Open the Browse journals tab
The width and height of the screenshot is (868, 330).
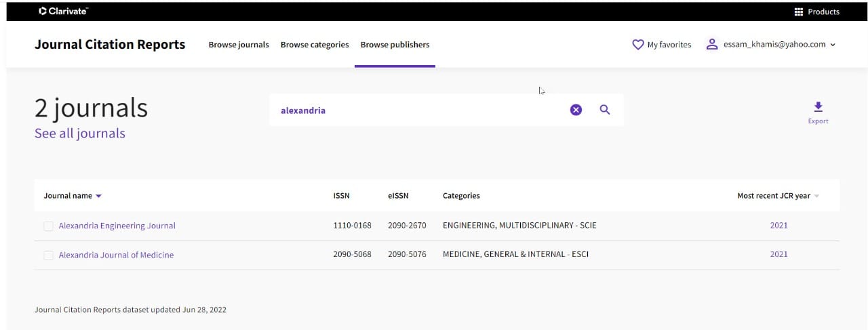239,45
